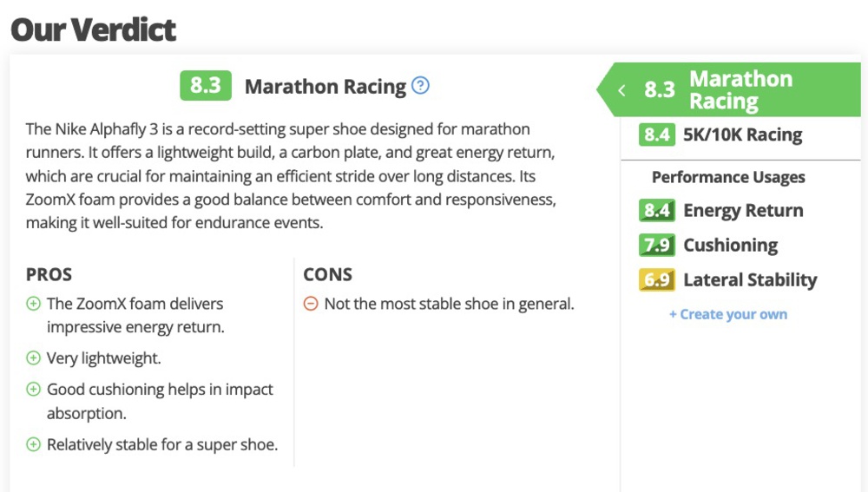868x492 pixels.
Task: Click the green 8.3 score badge in verdict header
Action: pos(206,86)
